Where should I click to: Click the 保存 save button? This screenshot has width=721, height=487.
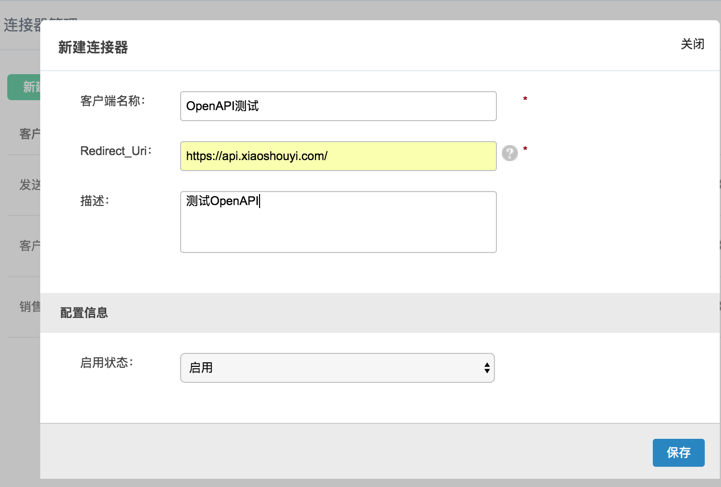point(678,452)
